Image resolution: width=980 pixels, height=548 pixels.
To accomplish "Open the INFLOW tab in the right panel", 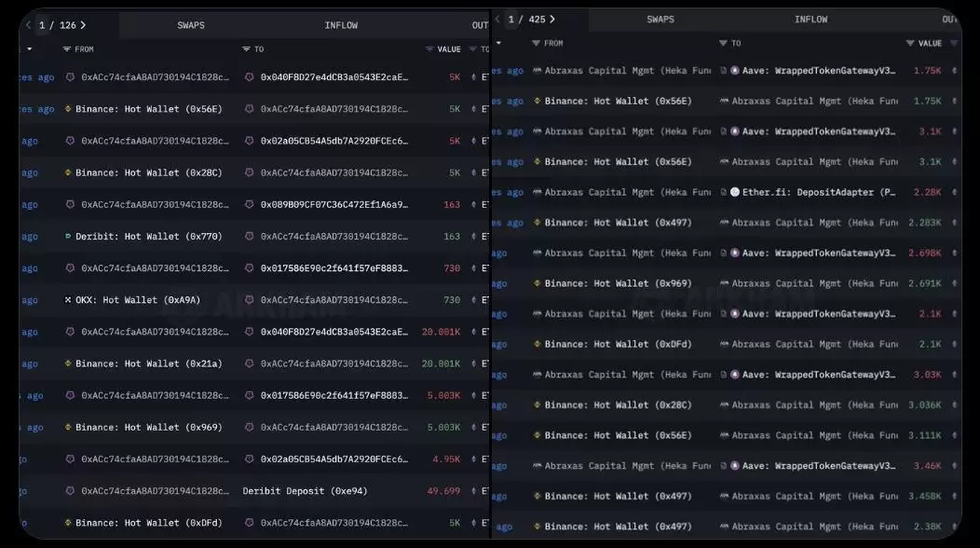I will pyautogui.click(x=811, y=20).
